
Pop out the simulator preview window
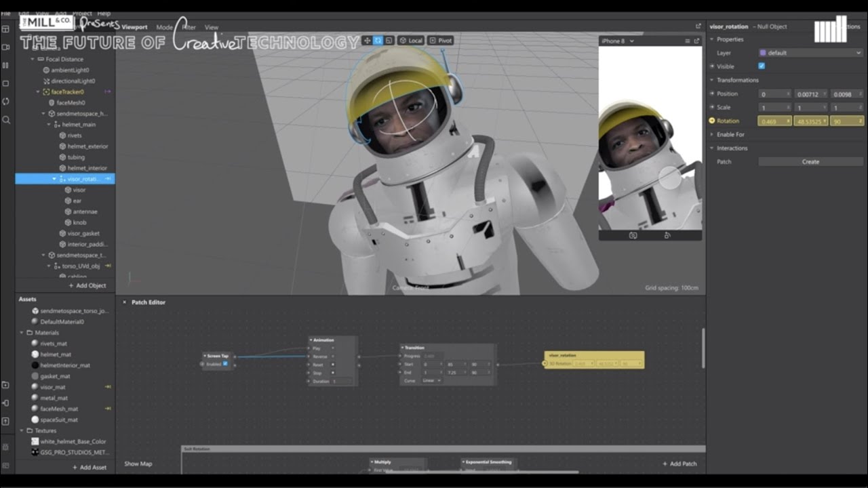click(x=696, y=41)
